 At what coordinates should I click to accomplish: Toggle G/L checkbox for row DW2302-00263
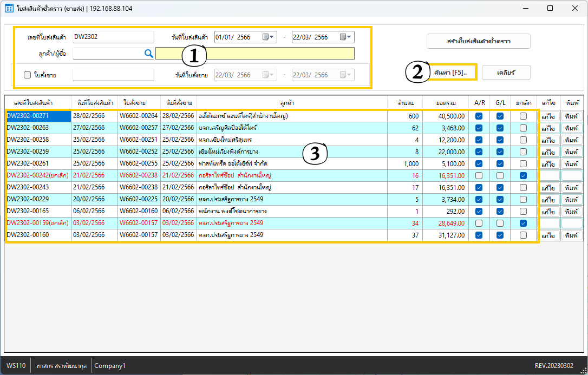point(500,128)
